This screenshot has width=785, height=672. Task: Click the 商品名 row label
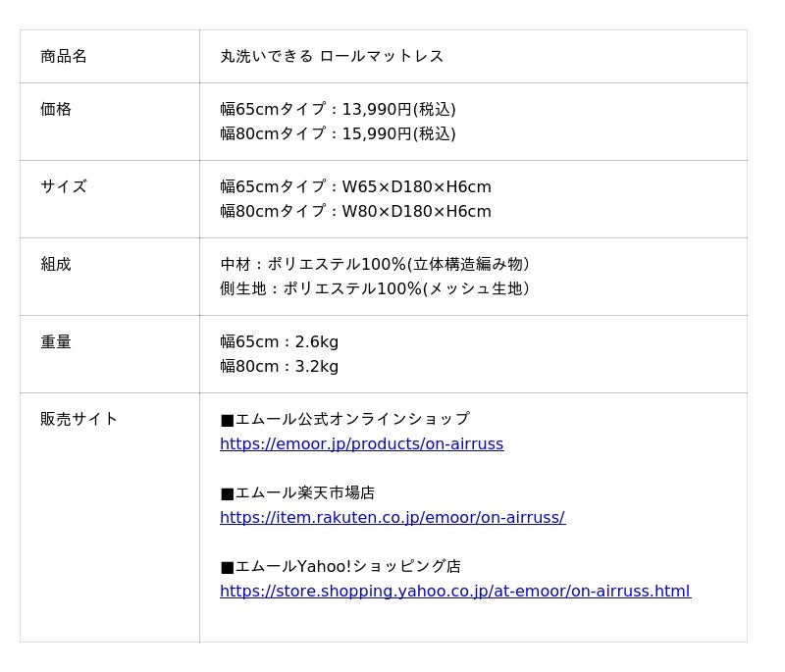click(64, 57)
